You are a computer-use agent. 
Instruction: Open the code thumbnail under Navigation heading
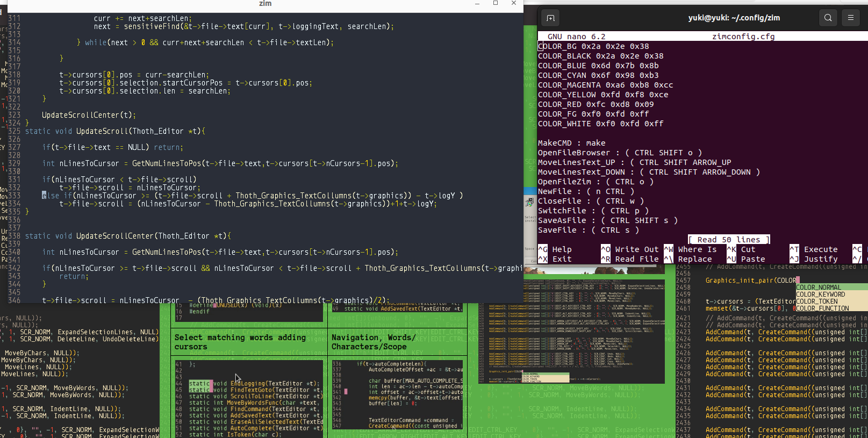397,395
